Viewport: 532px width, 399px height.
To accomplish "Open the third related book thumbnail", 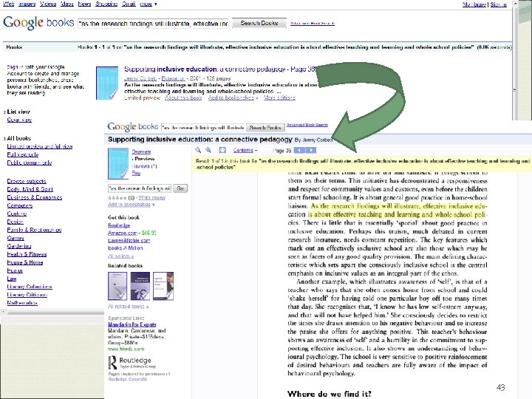I will [163, 286].
